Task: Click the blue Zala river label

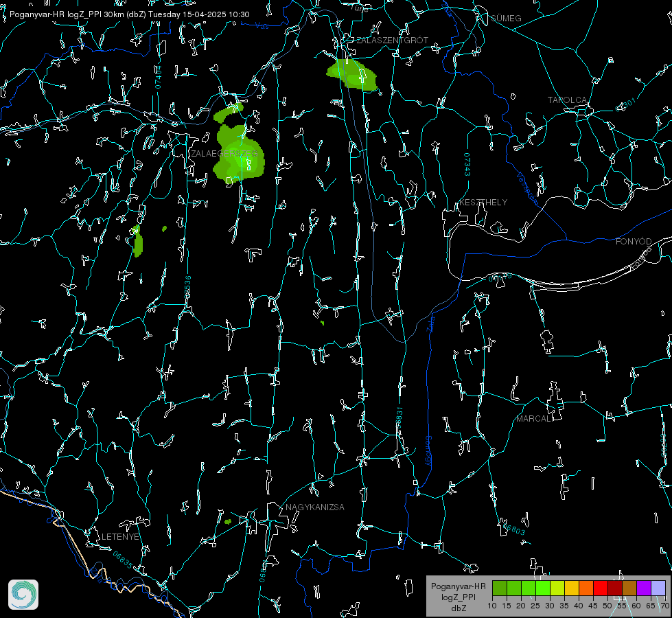Action: click(432, 323)
